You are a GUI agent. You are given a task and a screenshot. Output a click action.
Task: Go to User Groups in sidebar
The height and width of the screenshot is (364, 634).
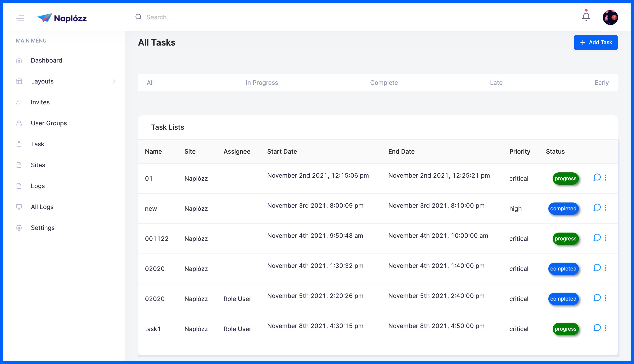point(49,123)
